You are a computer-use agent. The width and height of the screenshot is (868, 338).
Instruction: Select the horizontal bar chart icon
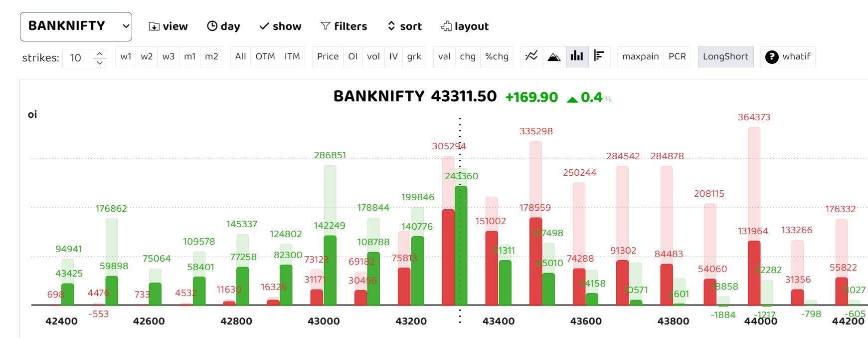click(599, 56)
